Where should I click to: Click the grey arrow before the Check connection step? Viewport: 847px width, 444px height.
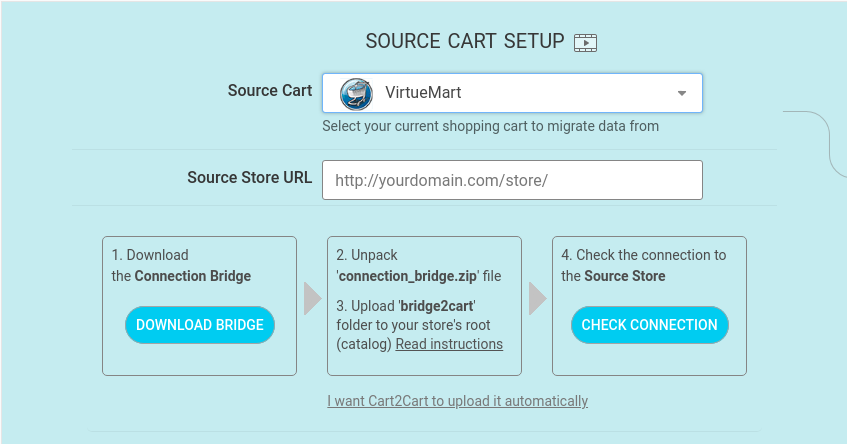pos(537,298)
